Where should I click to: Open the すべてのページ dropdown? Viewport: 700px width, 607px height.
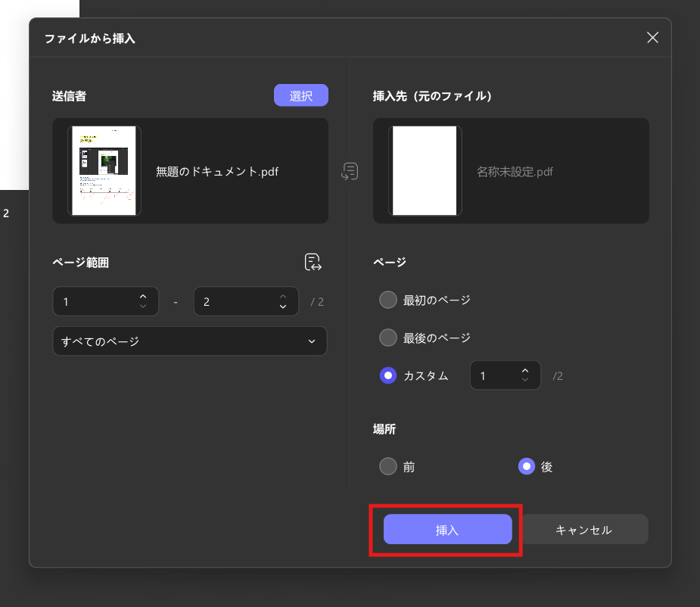coord(189,341)
